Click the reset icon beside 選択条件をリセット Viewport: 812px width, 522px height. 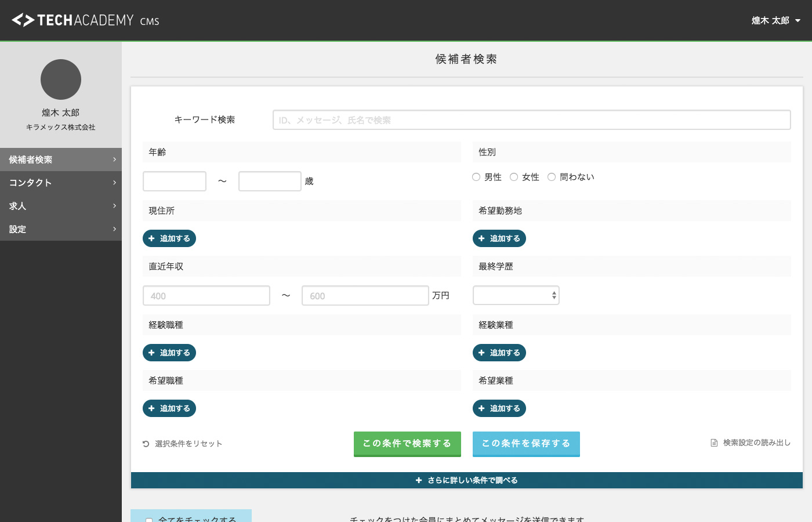(x=146, y=444)
